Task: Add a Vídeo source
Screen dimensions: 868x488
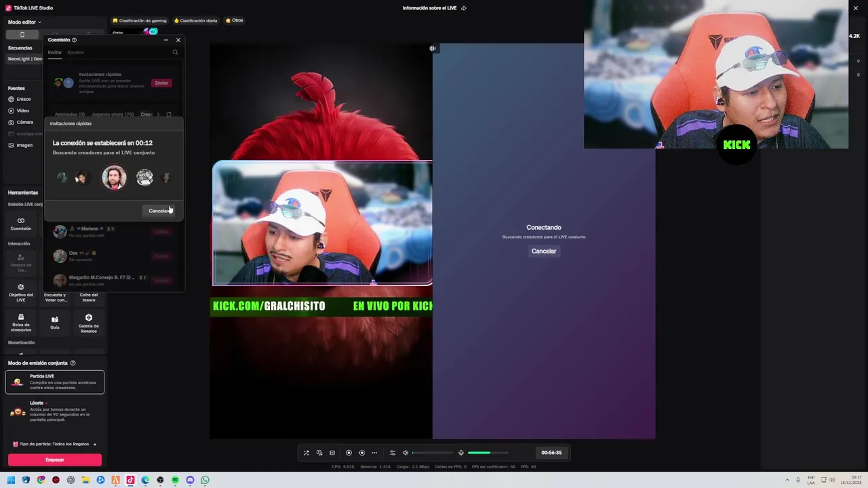Action: click(x=19, y=110)
